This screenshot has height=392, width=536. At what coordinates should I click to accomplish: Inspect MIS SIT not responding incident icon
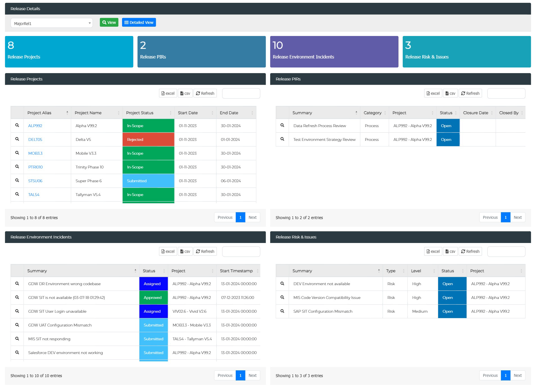click(x=17, y=339)
